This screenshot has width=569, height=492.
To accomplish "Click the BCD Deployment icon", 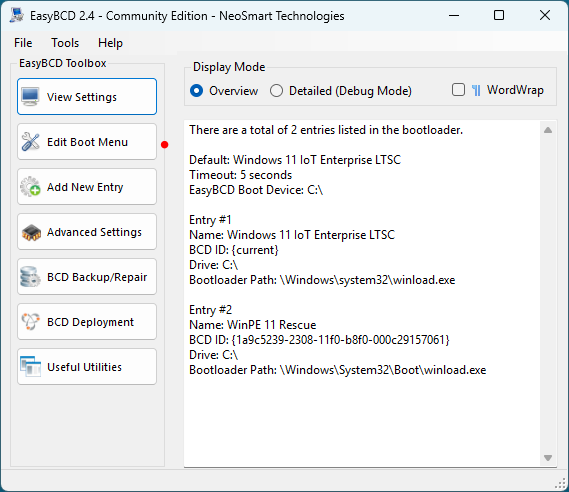I will [30, 321].
